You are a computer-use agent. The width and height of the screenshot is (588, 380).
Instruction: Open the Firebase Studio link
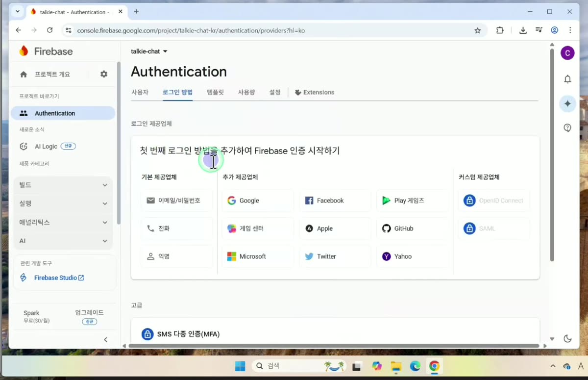59,278
